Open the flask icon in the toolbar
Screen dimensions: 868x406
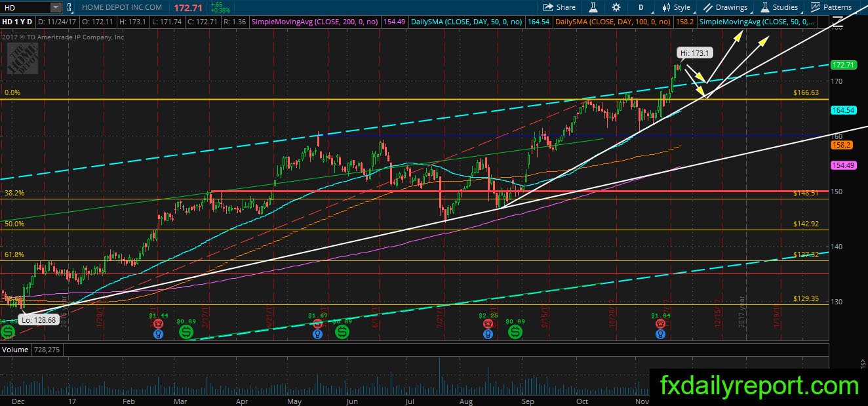pos(594,7)
